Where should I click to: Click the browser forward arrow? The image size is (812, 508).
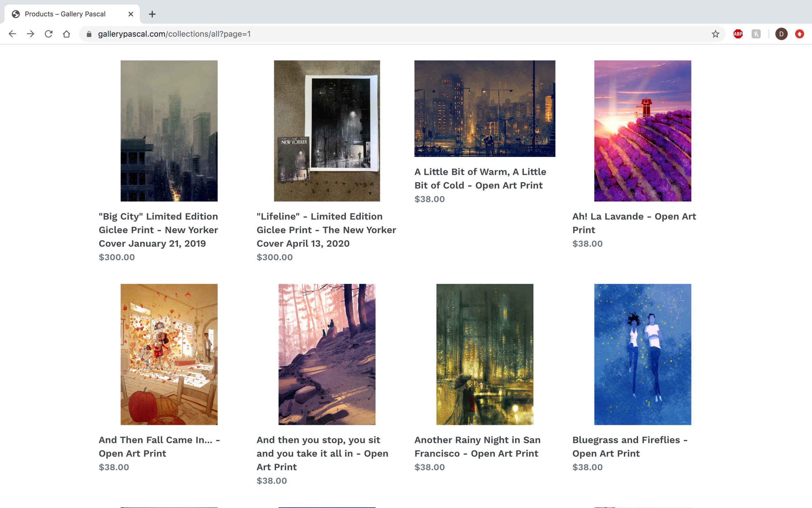pyautogui.click(x=31, y=34)
